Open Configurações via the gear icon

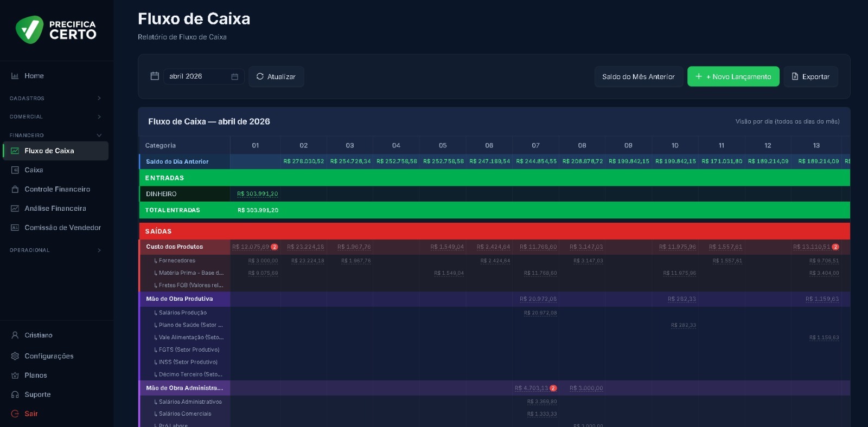point(15,356)
